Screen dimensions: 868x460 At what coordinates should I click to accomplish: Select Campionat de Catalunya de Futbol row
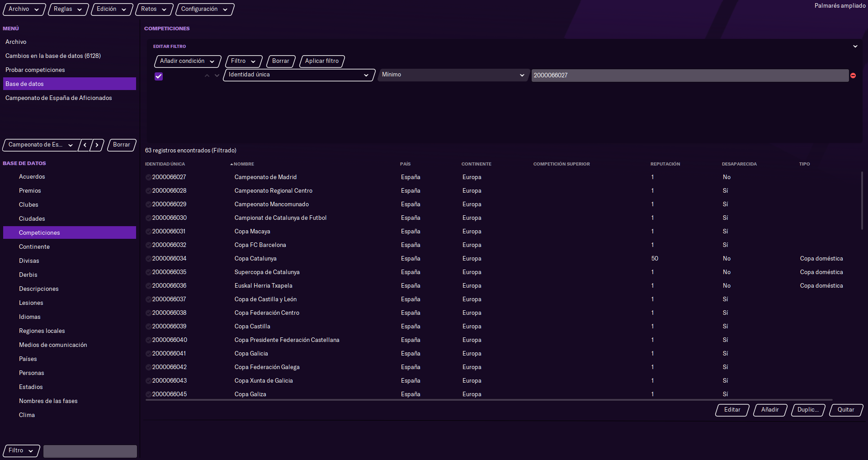pos(502,218)
